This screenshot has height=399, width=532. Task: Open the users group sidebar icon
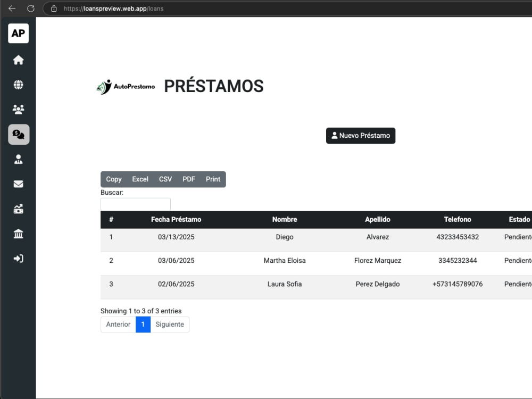coord(18,109)
